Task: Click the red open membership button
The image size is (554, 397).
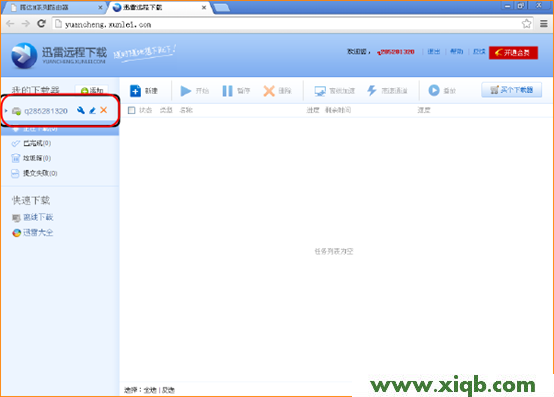Action: (x=513, y=53)
